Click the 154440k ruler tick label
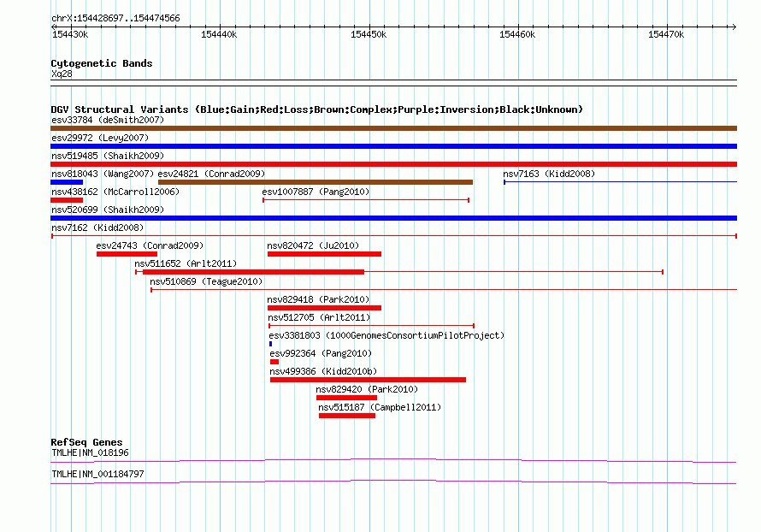Image resolution: width=761 pixels, height=532 pixels. coord(219,34)
